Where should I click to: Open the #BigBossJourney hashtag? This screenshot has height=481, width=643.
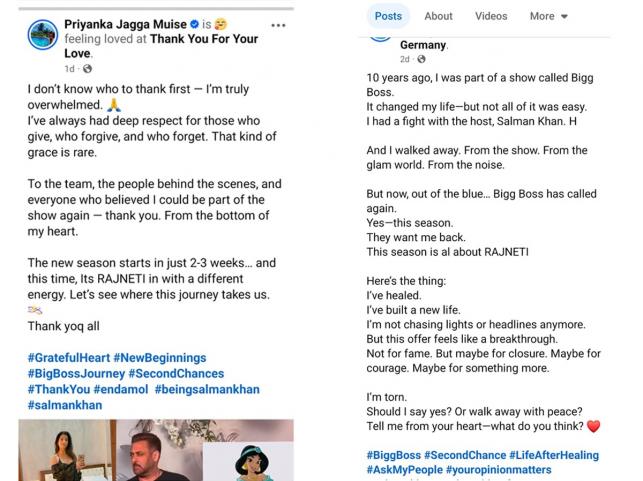72,373
